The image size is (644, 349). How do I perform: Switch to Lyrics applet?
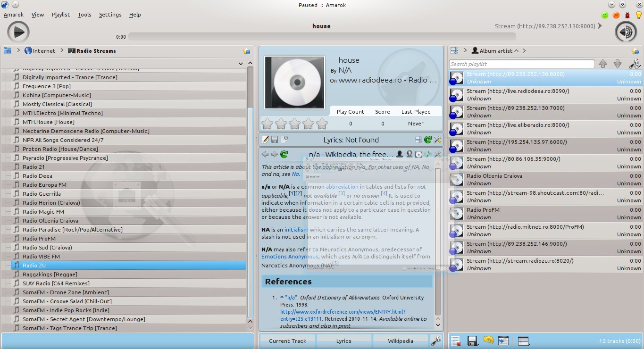pyautogui.click(x=344, y=341)
